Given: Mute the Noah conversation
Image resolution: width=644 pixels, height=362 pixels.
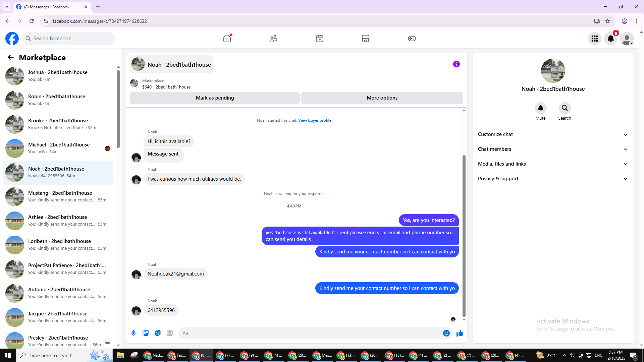Looking at the screenshot, I should point(541,108).
